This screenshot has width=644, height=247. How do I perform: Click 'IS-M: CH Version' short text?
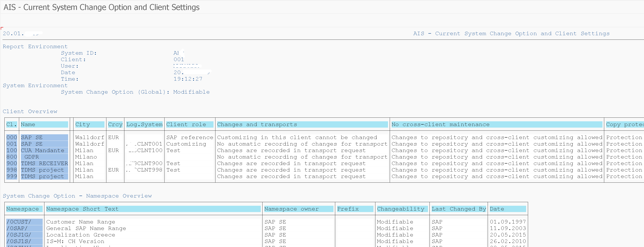(x=75, y=241)
